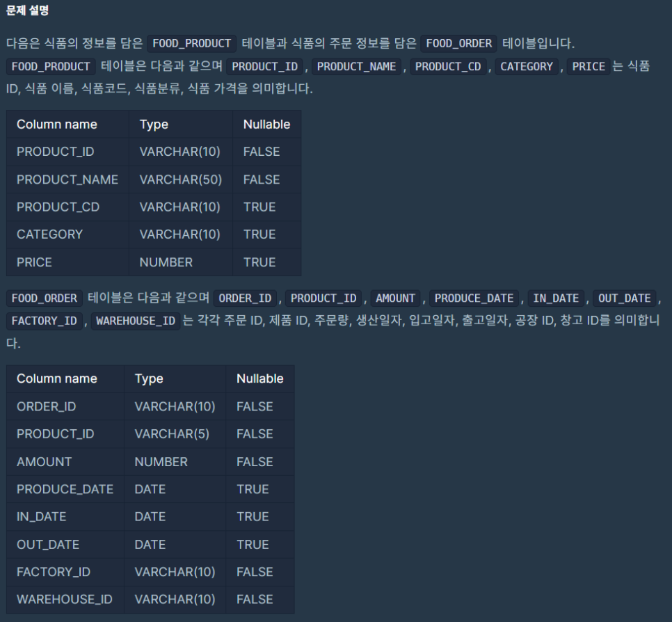Select PRICE cell in the table
The height and width of the screenshot is (622, 672).
pyautogui.click(x=67, y=262)
